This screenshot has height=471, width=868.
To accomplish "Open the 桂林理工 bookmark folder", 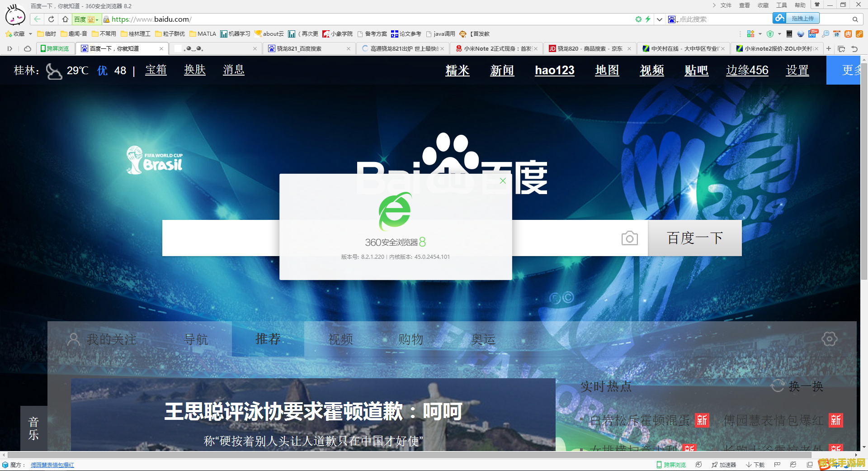I will (136, 34).
